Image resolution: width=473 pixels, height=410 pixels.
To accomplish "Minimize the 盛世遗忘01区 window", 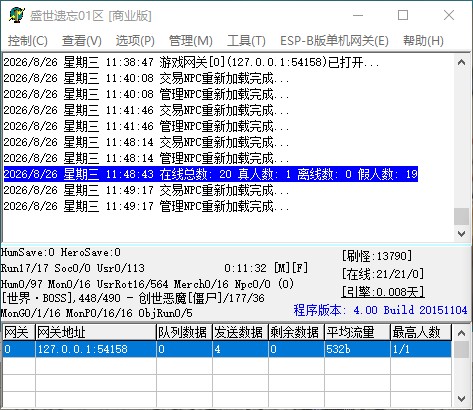I will click(358, 15).
